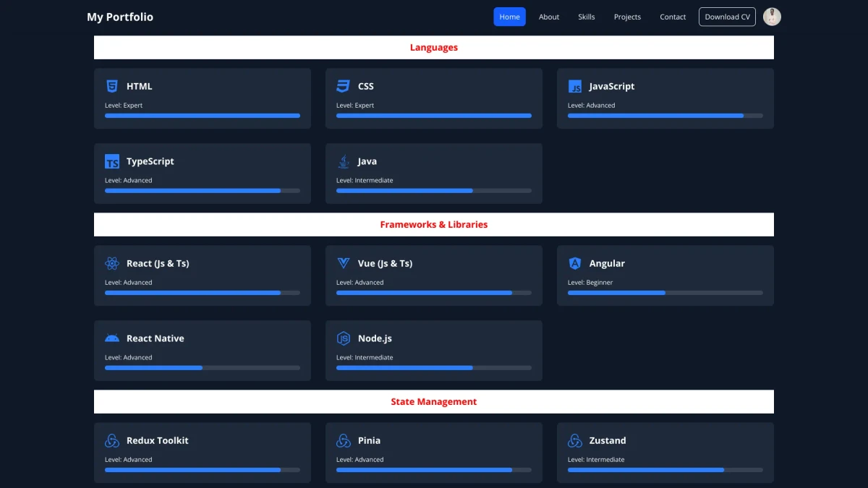Open the profile avatar in navbar

click(x=772, y=17)
